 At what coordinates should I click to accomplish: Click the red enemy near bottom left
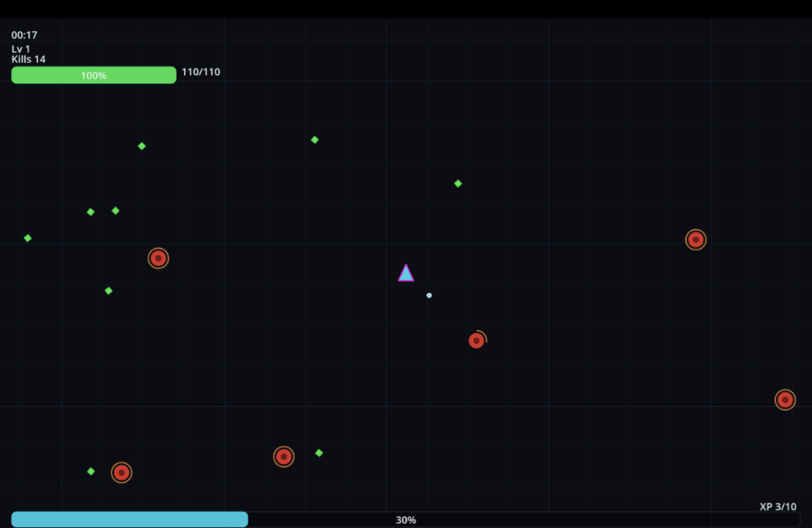click(121, 472)
